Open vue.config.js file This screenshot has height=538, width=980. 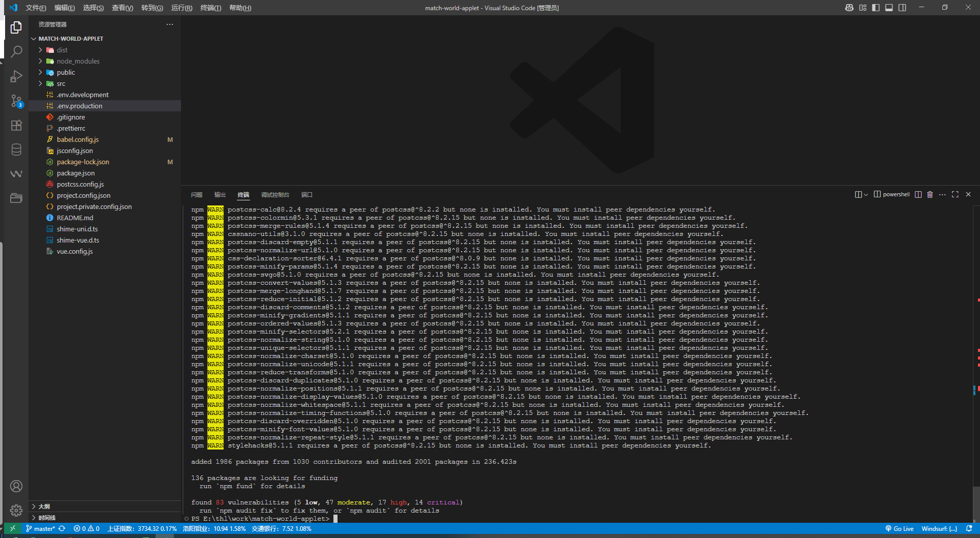tap(105, 251)
